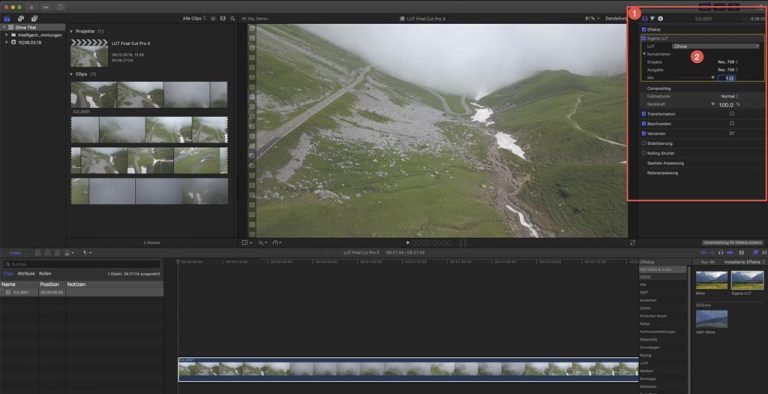Click the connect clip edit button
The width and height of the screenshot is (768, 394).
coord(38,253)
